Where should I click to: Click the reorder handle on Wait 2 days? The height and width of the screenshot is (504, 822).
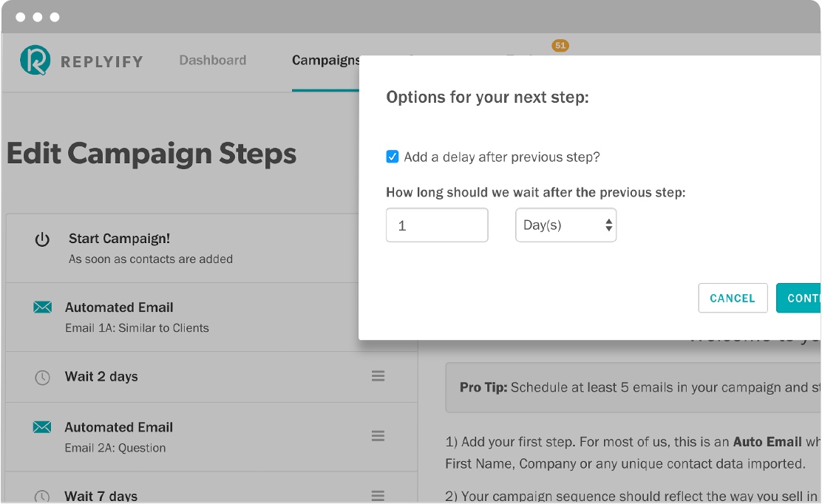[378, 376]
